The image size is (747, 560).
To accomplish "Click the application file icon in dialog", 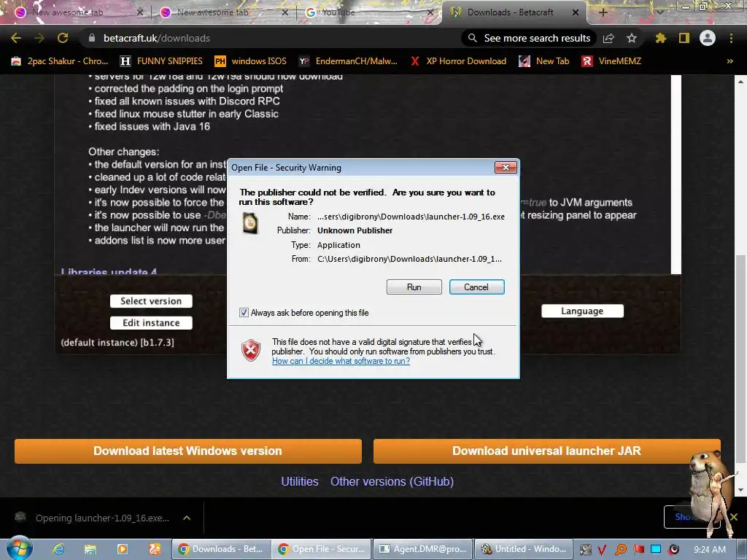I will pyautogui.click(x=250, y=223).
